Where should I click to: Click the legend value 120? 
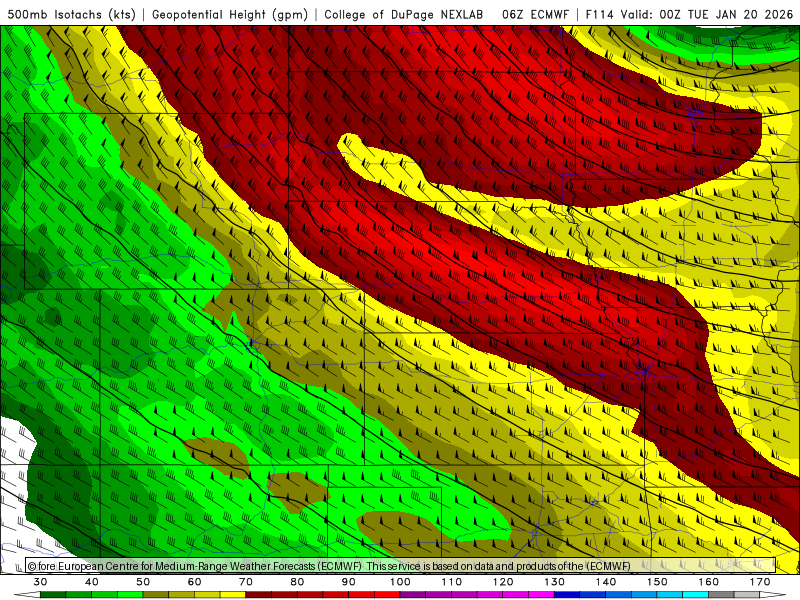pos(503,582)
